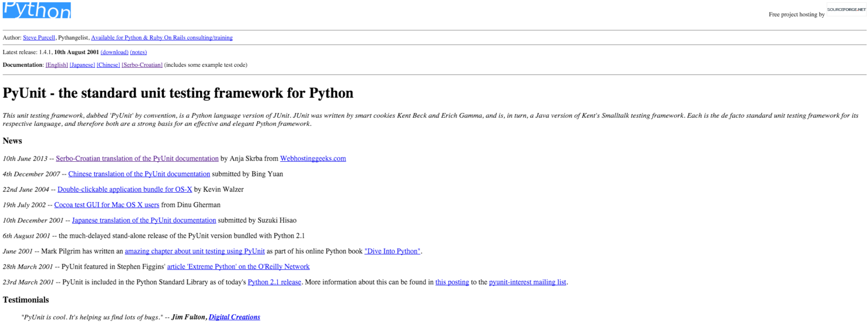This screenshot has height=323, width=868.
Task: Open the Python 2.1 release link
Action: (x=275, y=282)
